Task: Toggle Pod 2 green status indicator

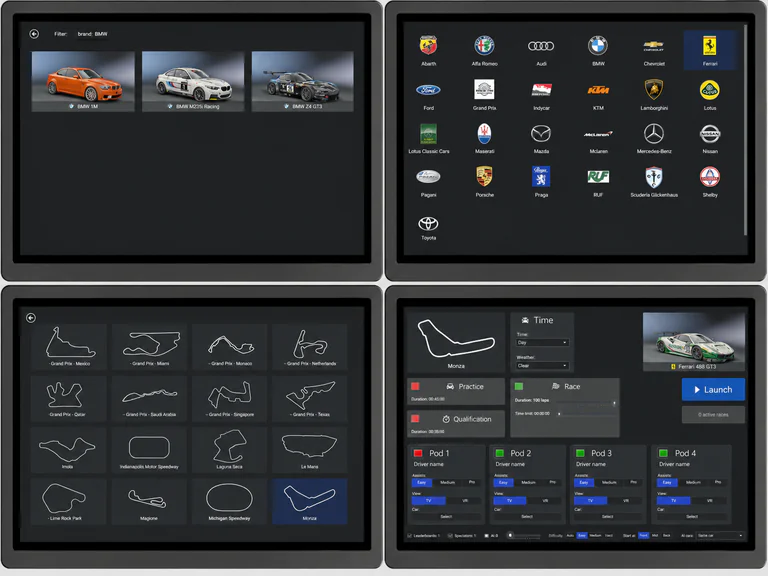Action: (500, 453)
